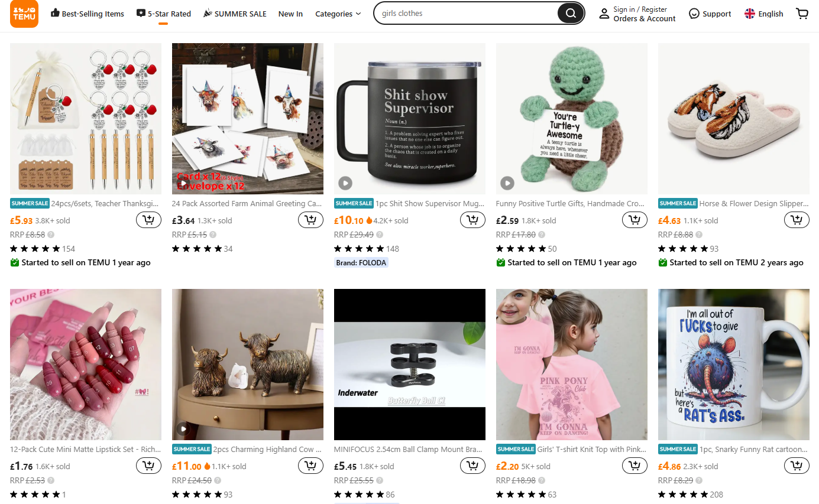819x504 pixels.
Task: Go to Best-Selling Items tab
Action: [88, 14]
